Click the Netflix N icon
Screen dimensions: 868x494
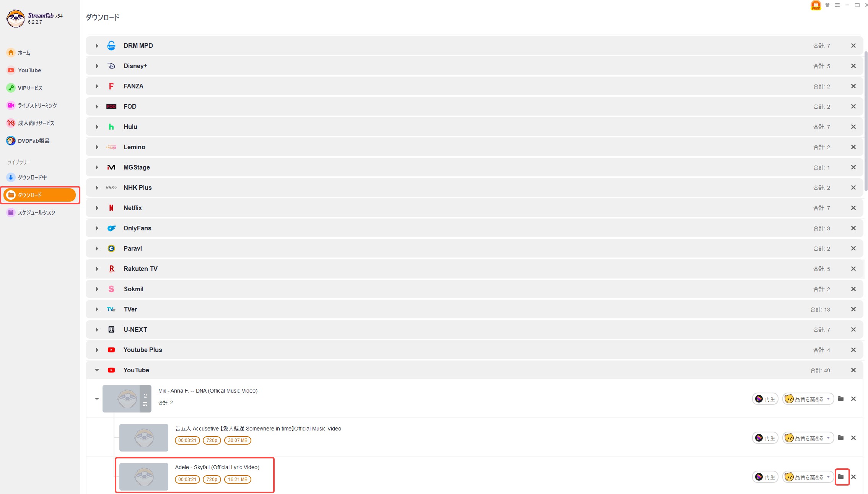tap(111, 208)
